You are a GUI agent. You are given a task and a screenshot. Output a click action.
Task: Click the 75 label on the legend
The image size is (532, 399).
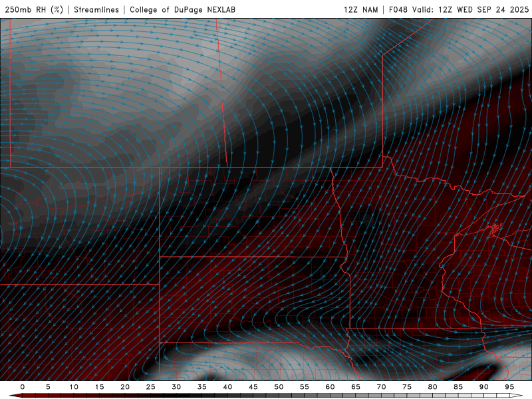coord(407,387)
